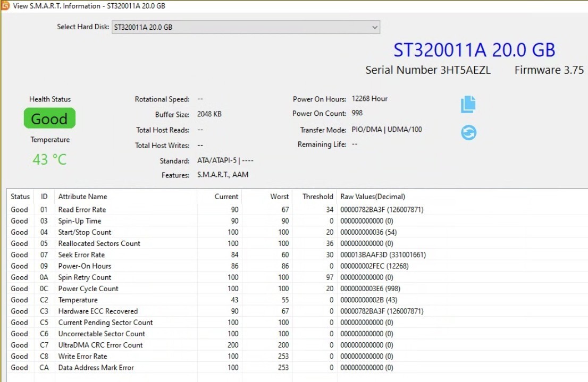Copy S.M.A.R.T. information using the copy icon
The height and width of the screenshot is (382, 588).
click(468, 104)
